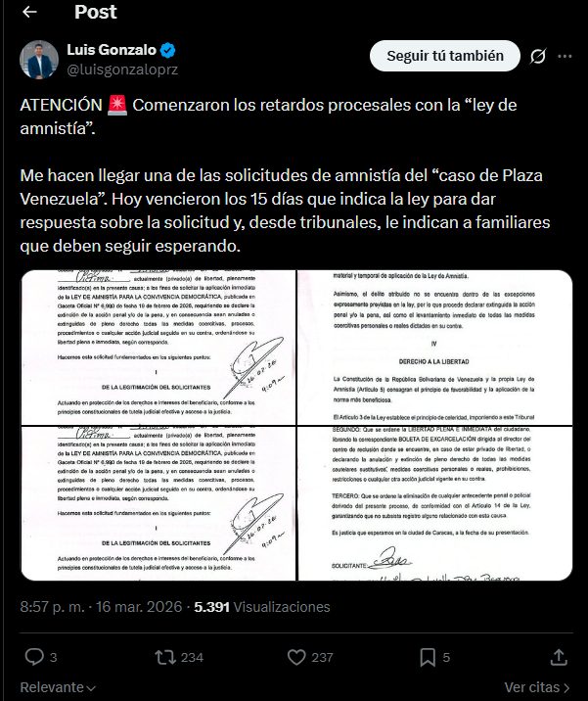588x701 pixels.
Task: Click the Luis Gonzalo display name
Action: coord(112,50)
